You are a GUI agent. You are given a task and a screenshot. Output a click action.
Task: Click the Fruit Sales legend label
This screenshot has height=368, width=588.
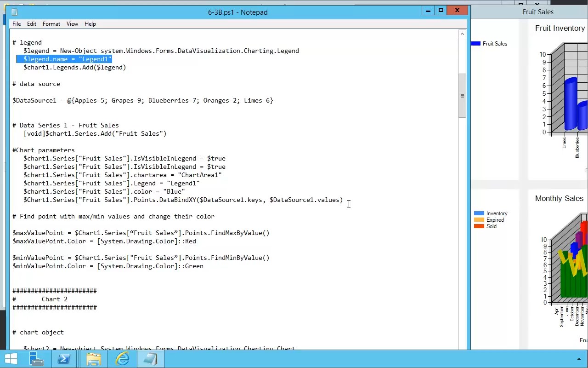[x=495, y=44]
